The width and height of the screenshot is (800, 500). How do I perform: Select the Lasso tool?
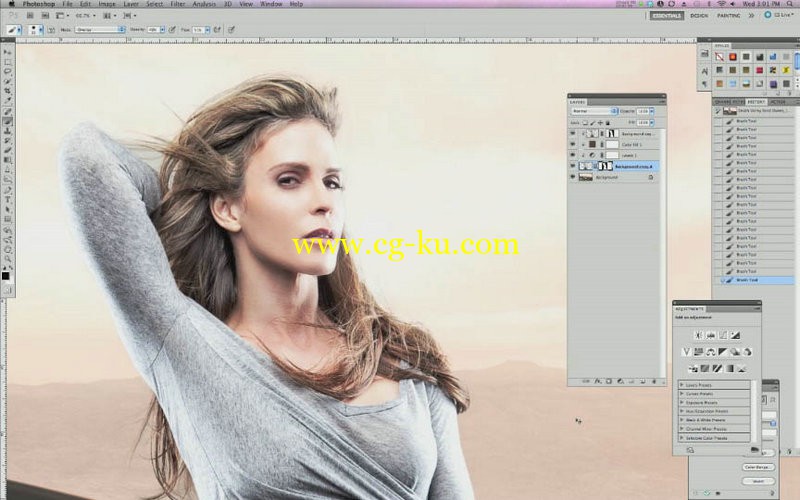pyautogui.click(x=7, y=71)
